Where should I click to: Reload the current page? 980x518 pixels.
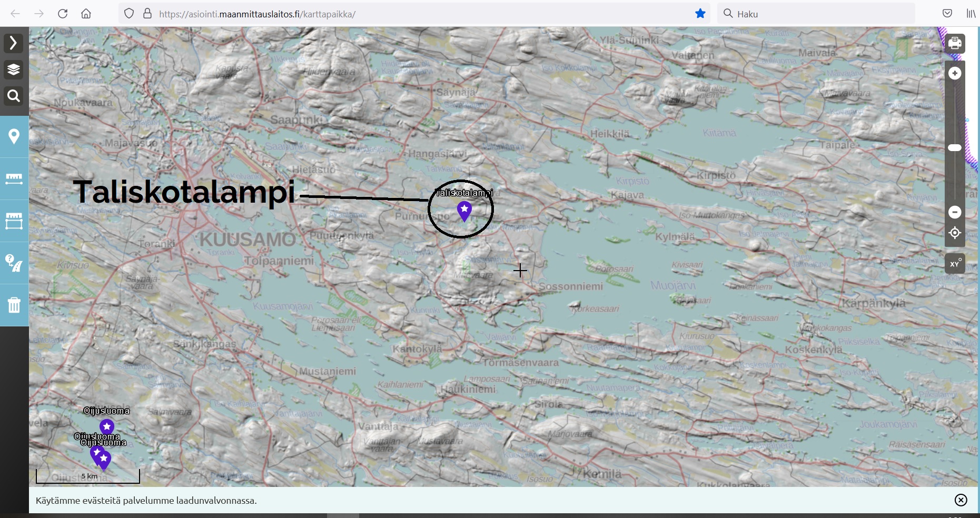click(63, 14)
